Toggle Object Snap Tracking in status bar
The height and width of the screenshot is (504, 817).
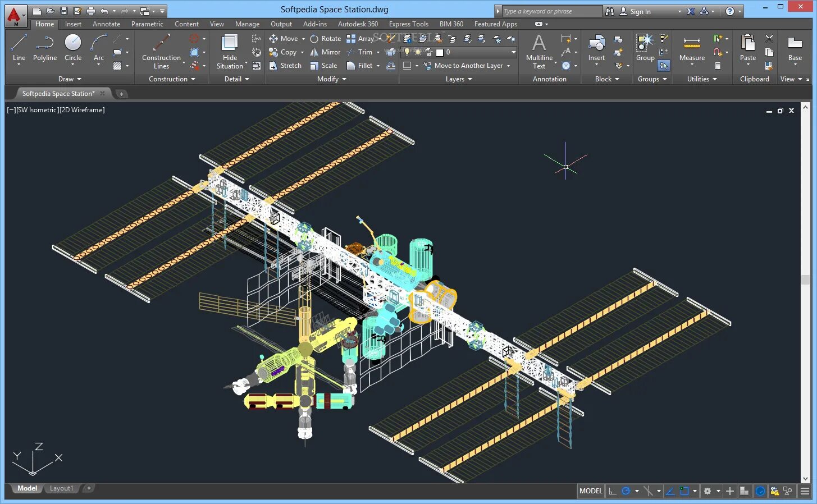pyautogui.click(x=670, y=491)
